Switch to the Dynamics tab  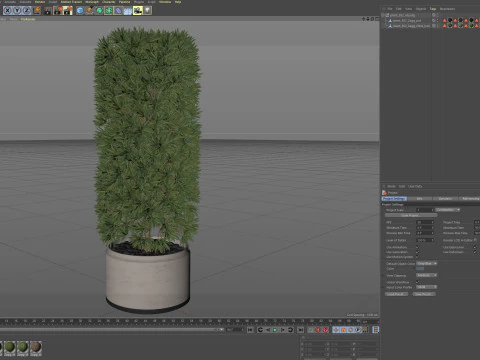445,199
